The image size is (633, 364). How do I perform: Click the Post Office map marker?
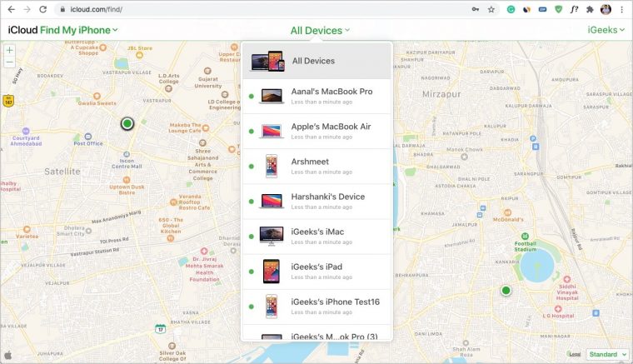click(88, 137)
